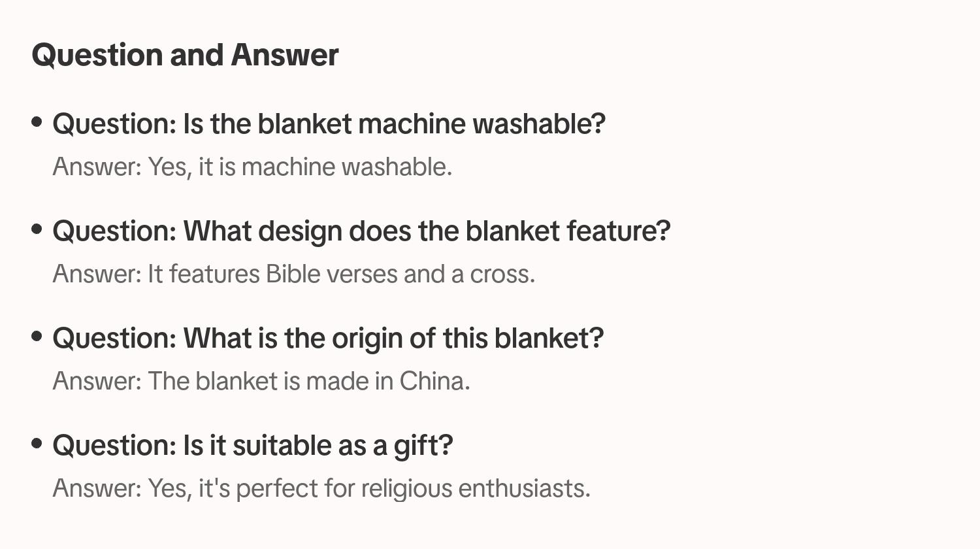
Task: Select "What design does the blanket feature?" question
Action: (x=361, y=231)
